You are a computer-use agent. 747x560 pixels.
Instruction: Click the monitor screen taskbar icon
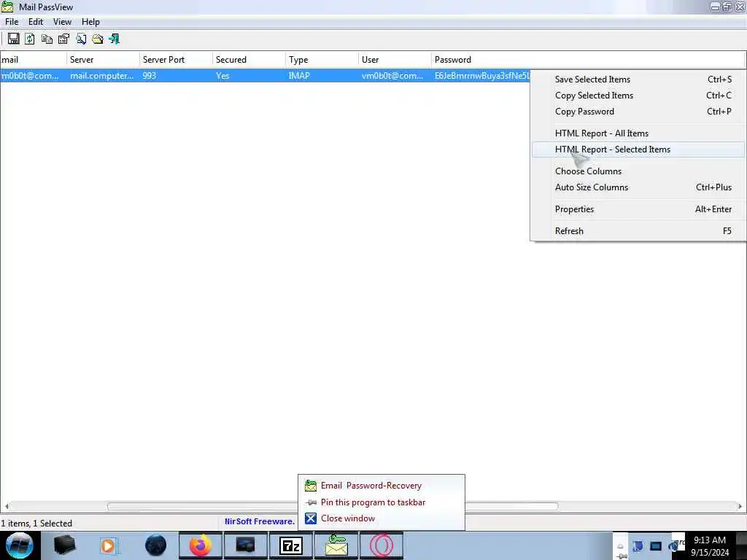(245, 545)
